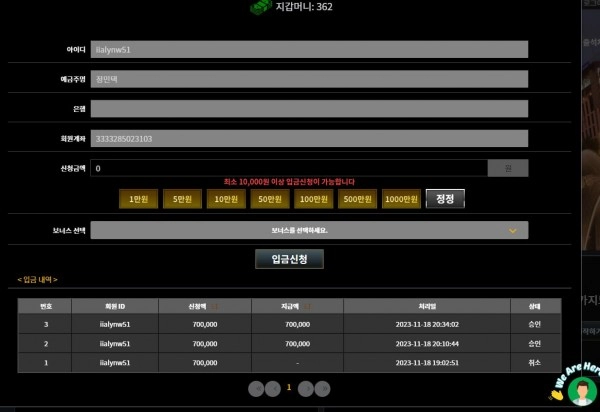600x412 pixels.
Task: Select the 1만원 amount button
Action: (x=139, y=199)
